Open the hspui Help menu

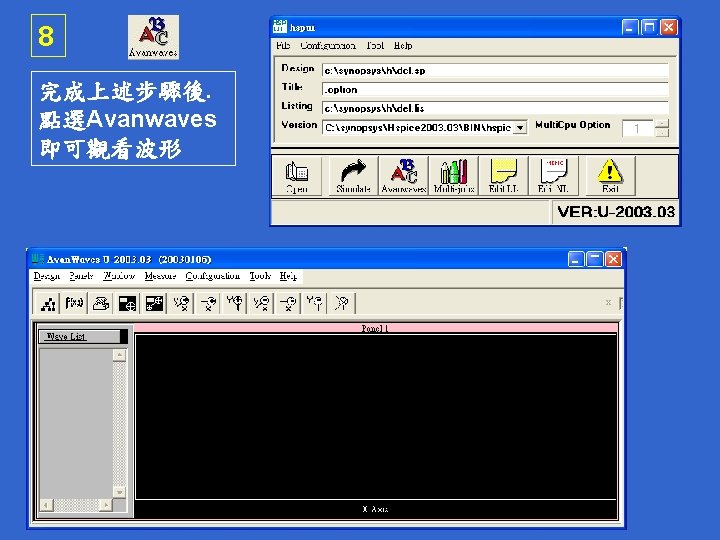tap(403, 45)
